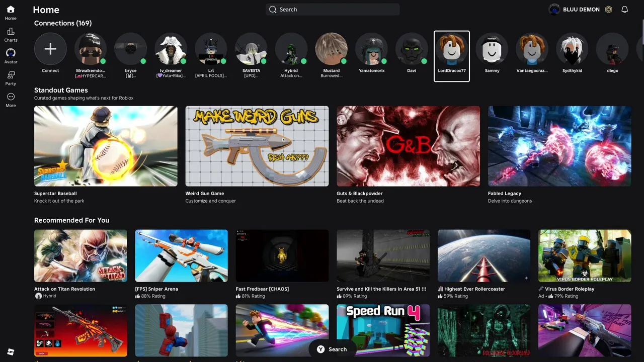The width and height of the screenshot is (644, 362).
Task: Click the BLUU DEMON profile avatar icon
Action: tap(554, 10)
